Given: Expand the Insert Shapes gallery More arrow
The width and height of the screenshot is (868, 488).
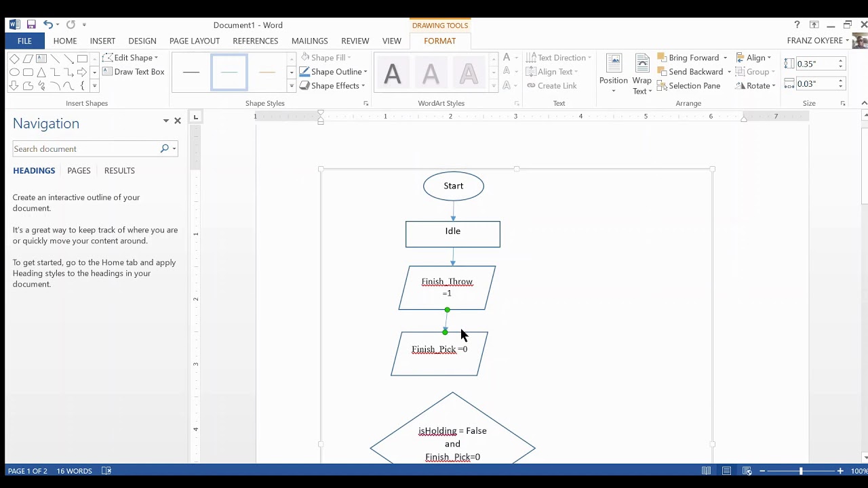Looking at the screenshot, I should click(x=94, y=85).
